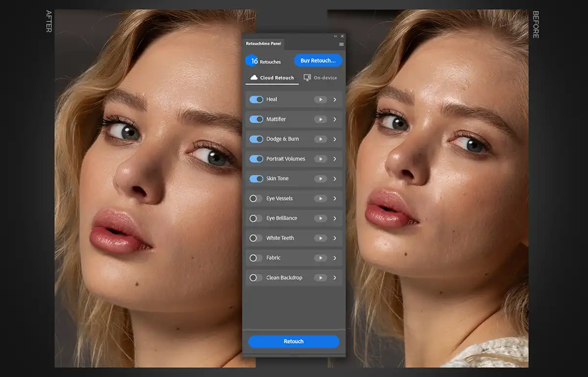Image resolution: width=588 pixels, height=377 pixels.
Task: Click the Portrait Volumes label
Action: 286,159
